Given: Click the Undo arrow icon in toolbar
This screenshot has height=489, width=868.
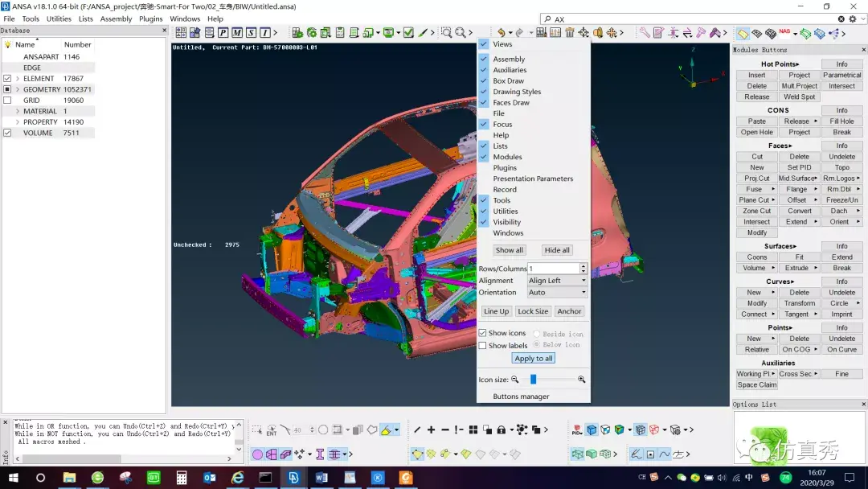Looking at the screenshot, I should point(501,33).
